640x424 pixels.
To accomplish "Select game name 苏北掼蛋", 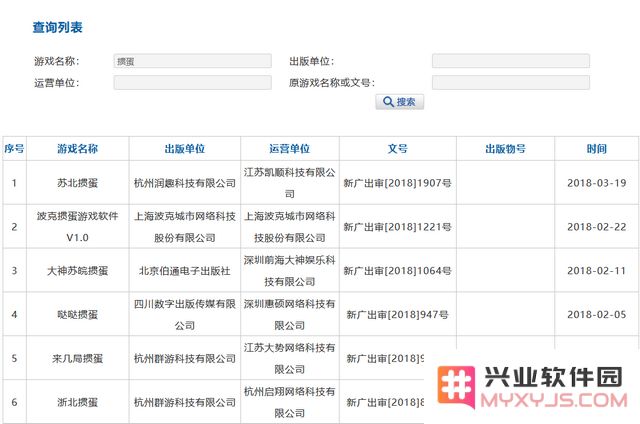I will 78,183.
